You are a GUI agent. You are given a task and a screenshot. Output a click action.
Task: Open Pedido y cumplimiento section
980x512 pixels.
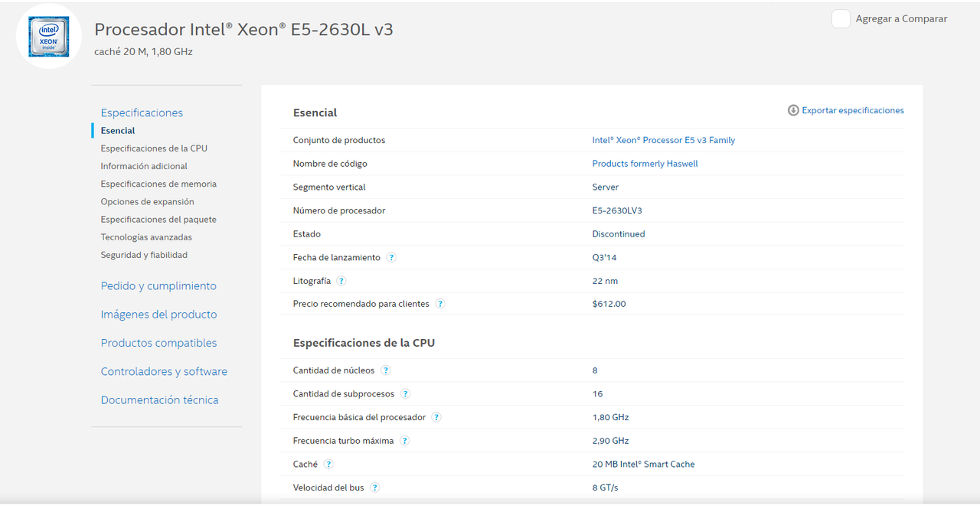[x=158, y=285]
